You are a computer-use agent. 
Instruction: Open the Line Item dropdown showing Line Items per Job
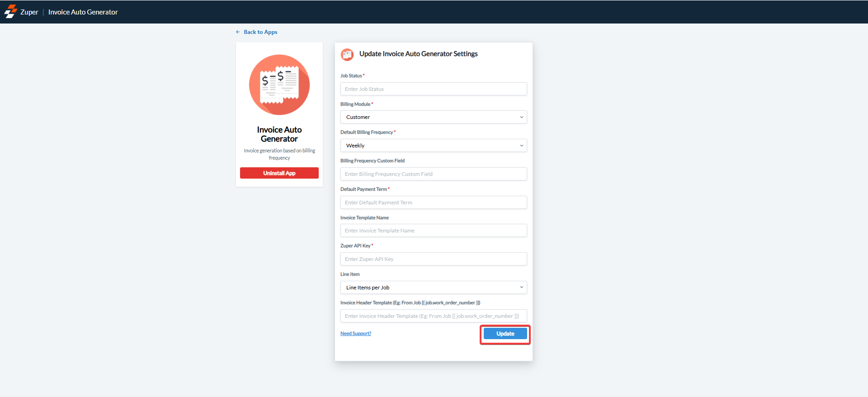pos(434,288)
